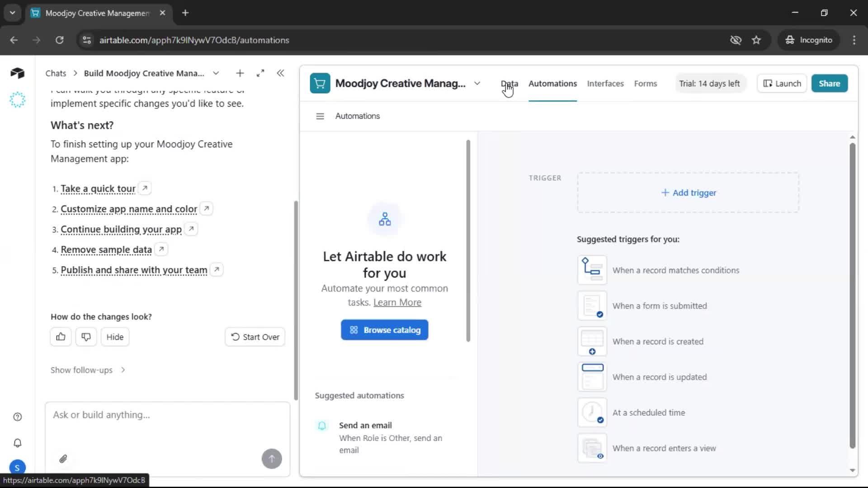
Task: Open the Omni AI assistant icon
Action: [x=17, y=100]
